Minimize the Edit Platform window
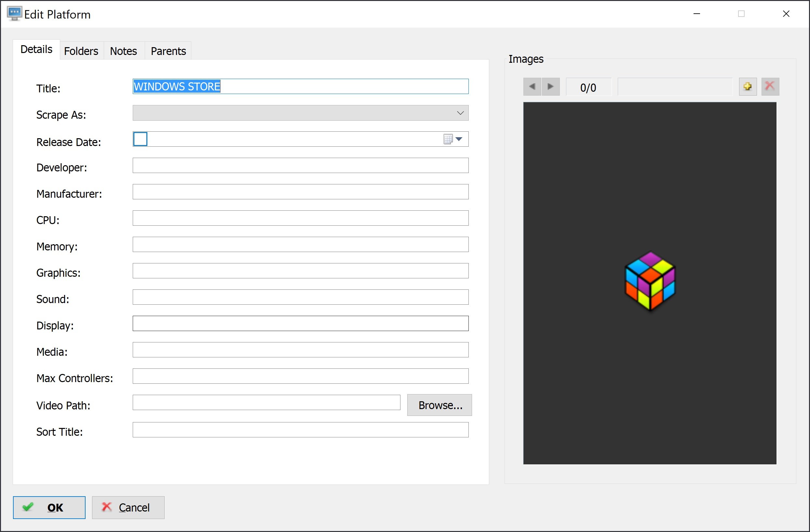Screen dimensions: 810x532 [697, 14]
